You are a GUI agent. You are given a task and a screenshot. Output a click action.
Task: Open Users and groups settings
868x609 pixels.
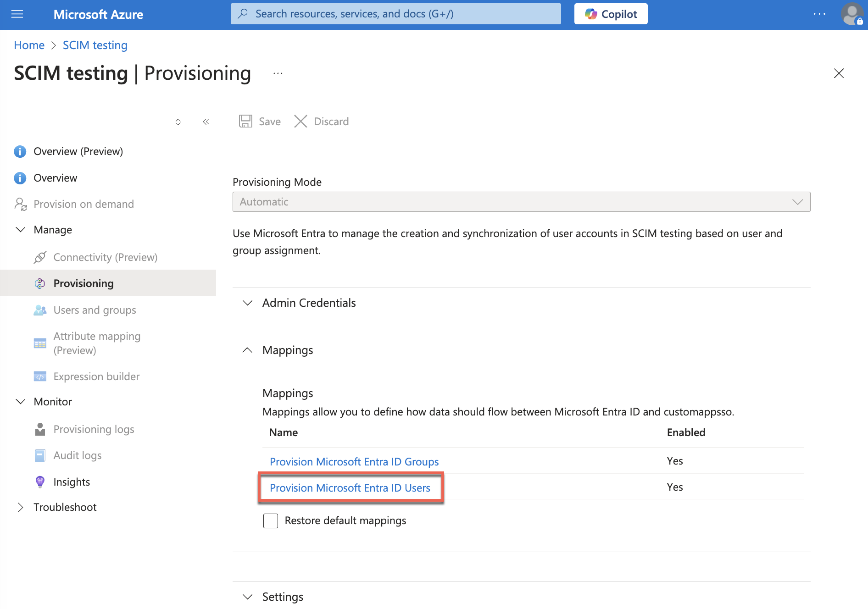tap(95, 310)
